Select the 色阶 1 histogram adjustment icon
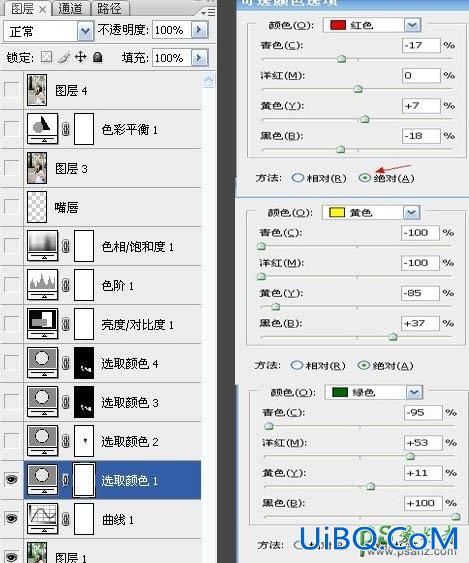This screenshot has height=563, width=469. (42, 285)
